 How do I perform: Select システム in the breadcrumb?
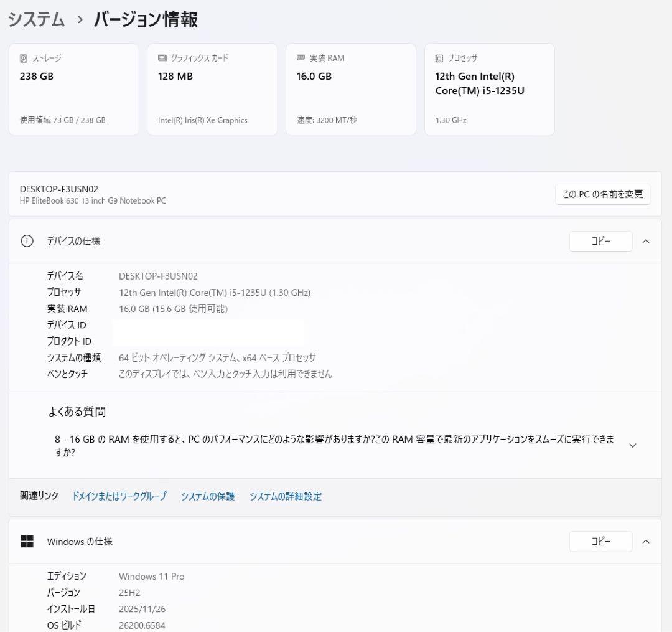point(34,19)
